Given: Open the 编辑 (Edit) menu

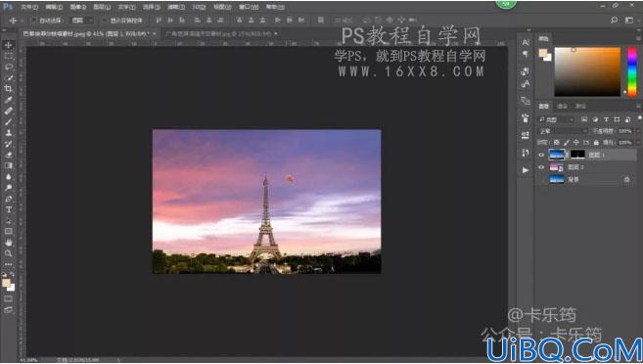Looking at the screenshot, I should [54, 7].
